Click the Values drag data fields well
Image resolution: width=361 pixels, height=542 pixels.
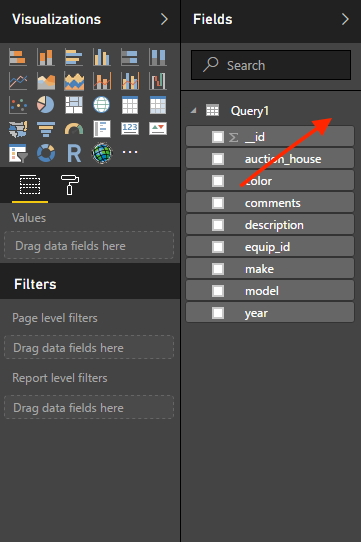click(89, 245)
